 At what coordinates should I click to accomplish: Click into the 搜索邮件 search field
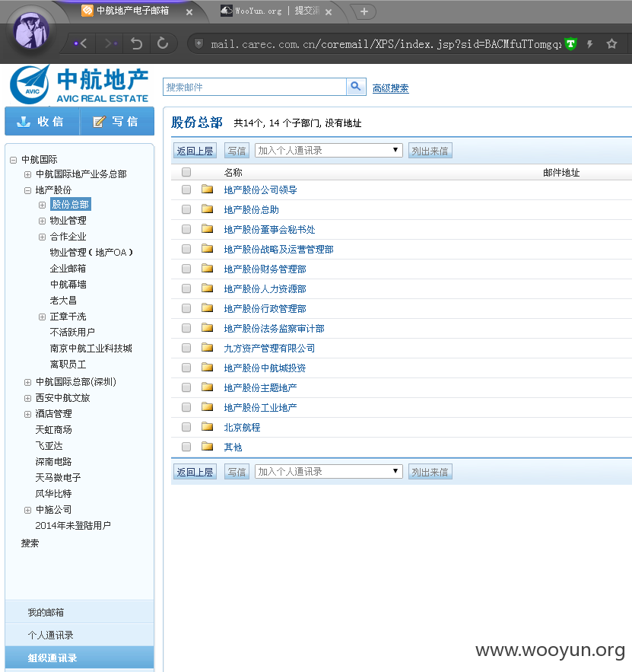(254, 87)
